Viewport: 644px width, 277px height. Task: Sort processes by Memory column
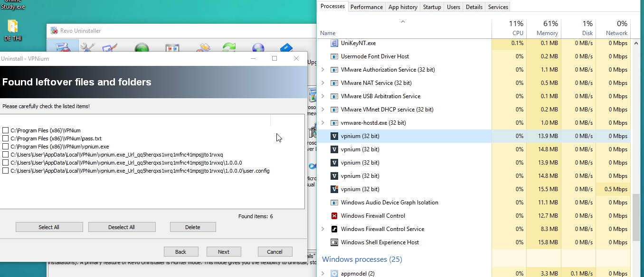(543, 28)
